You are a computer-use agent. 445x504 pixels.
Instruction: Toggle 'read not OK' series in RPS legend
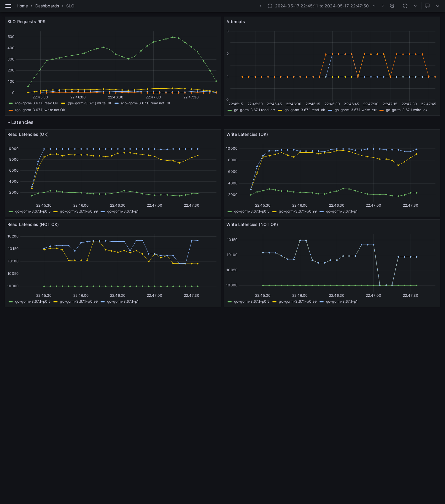point(146,103)
